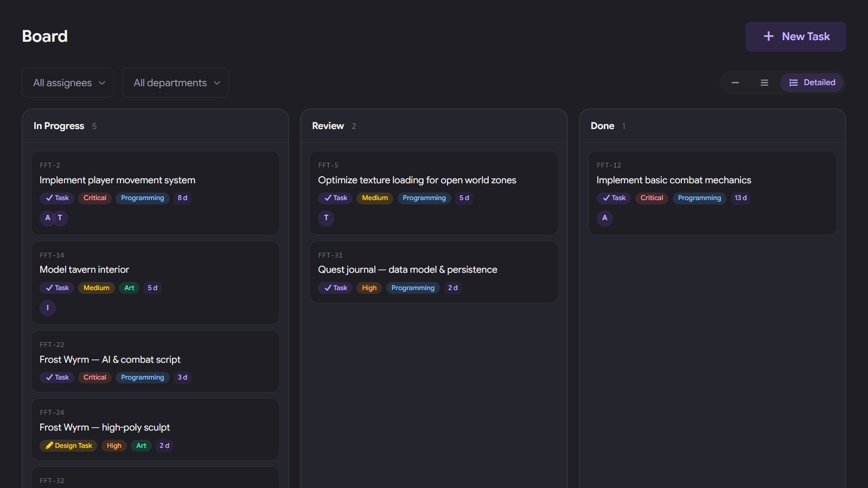Click Task badge on Optimize texture loading card
The width and height of the screenshot is (868, 488).
pyautogui.click(x=335, y=198)
